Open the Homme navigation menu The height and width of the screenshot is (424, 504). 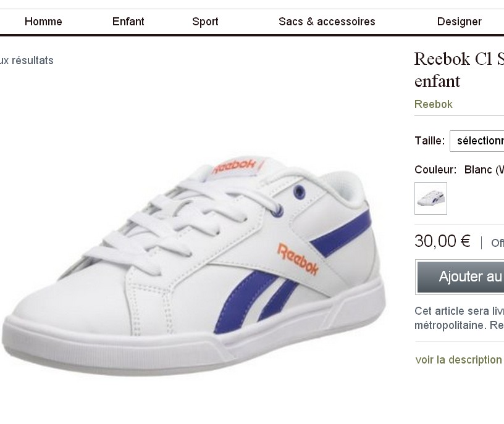click(x=43, y=22)
